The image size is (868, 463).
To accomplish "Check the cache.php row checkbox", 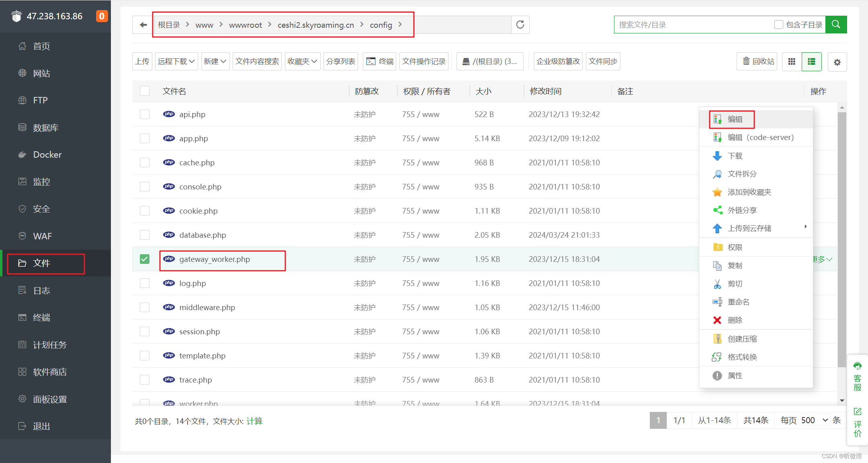I will click(145, 163).
